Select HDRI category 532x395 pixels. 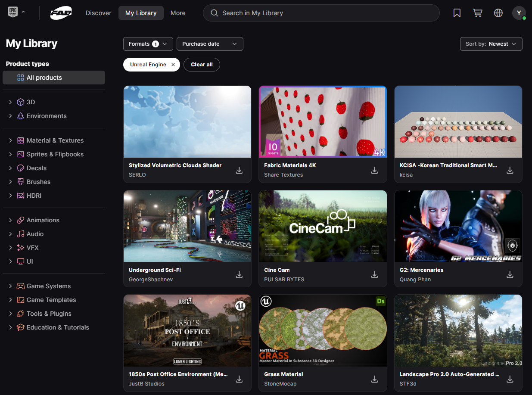pos(34,196)
